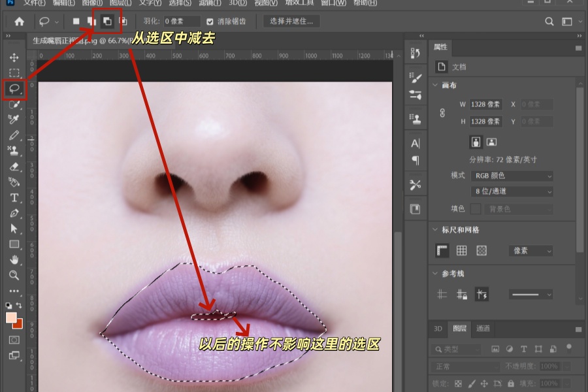Switch to the 通道 channels tab
588x392 pixels.
coord(483,329)
